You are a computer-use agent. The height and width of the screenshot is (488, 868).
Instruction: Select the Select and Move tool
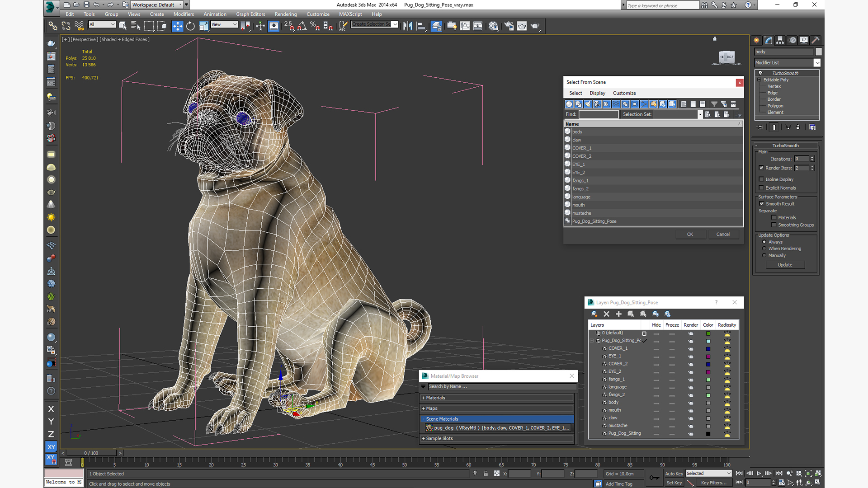177,26
